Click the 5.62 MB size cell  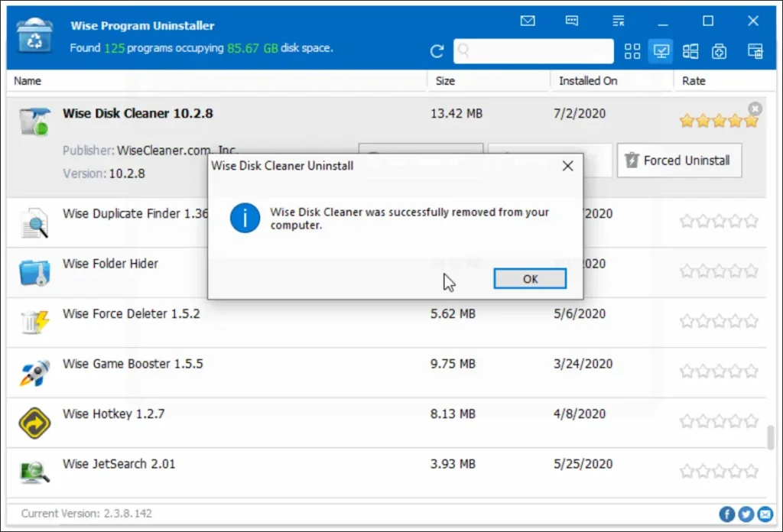tap(453, 314)
